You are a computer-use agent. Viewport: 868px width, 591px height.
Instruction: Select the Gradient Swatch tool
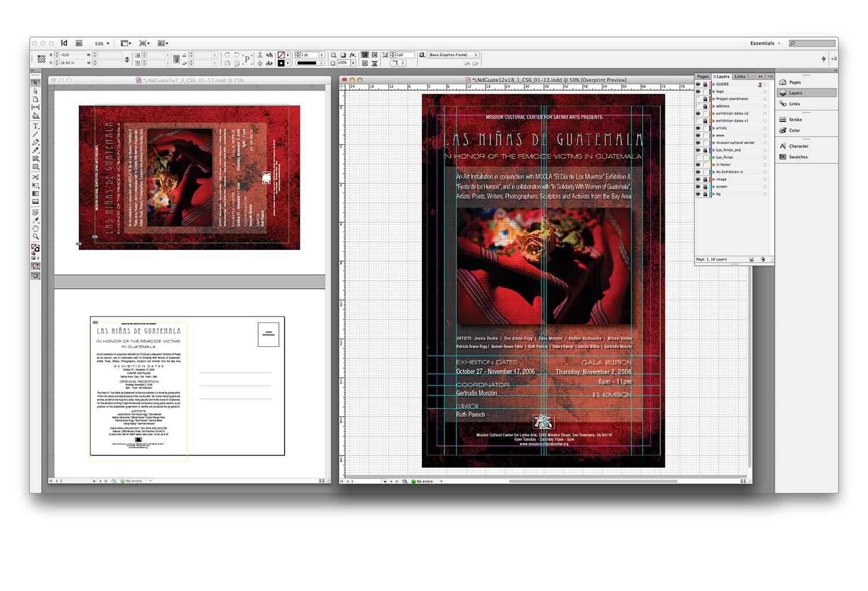[35, 193]
